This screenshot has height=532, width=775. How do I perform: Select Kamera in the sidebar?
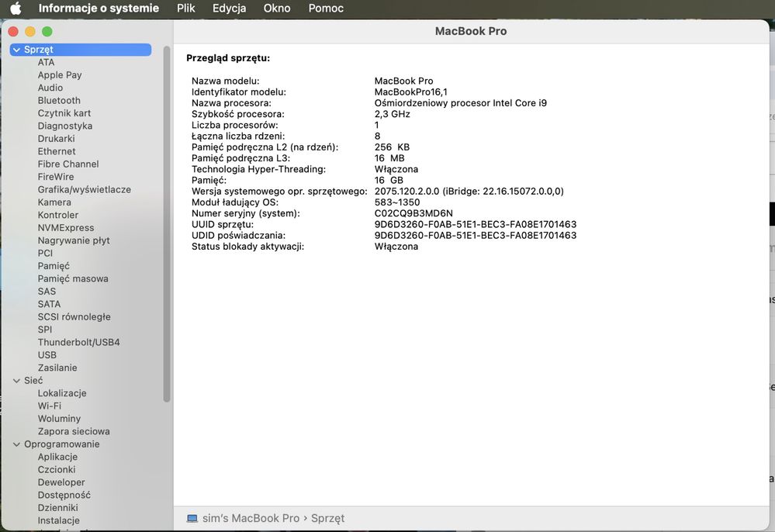coord(54,202)
